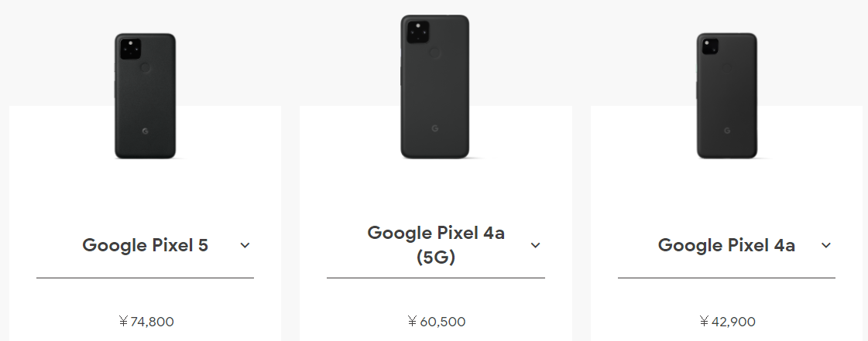The height and width of the screenshot is (341, 868).
Task: Open the Pixel 5 phone image
Action: [146, 97]
